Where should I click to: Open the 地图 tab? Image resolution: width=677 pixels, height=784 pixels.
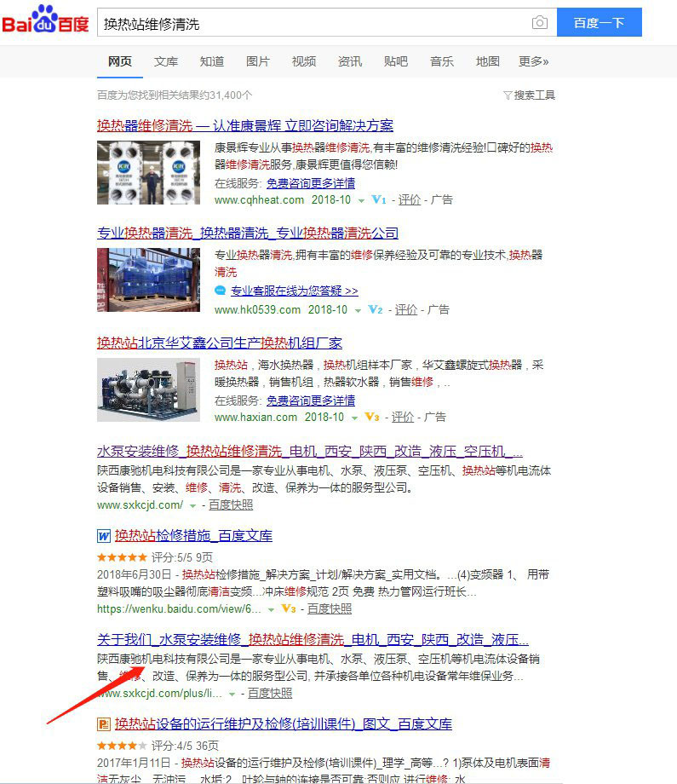[488, 61]
